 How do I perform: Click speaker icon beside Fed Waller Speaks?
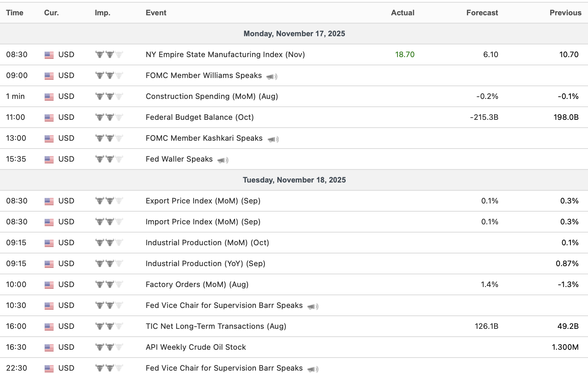click(x=223, y=160)
